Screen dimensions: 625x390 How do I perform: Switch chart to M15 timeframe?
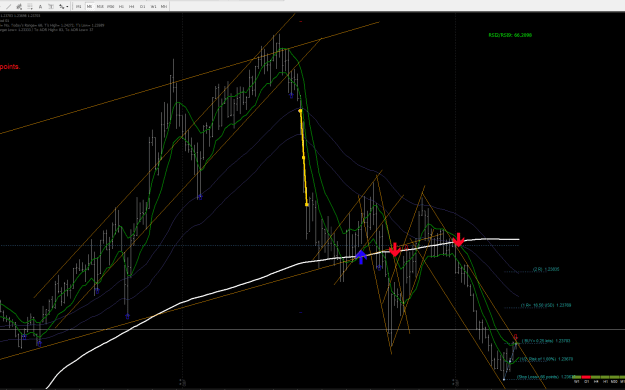tap(100, 6)
